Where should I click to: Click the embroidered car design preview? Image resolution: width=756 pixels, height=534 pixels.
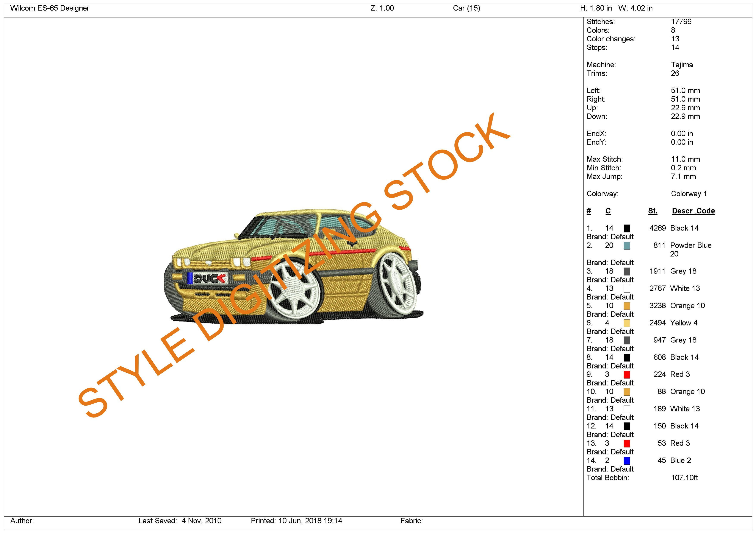pyautogui.click(x=293, y=266)
